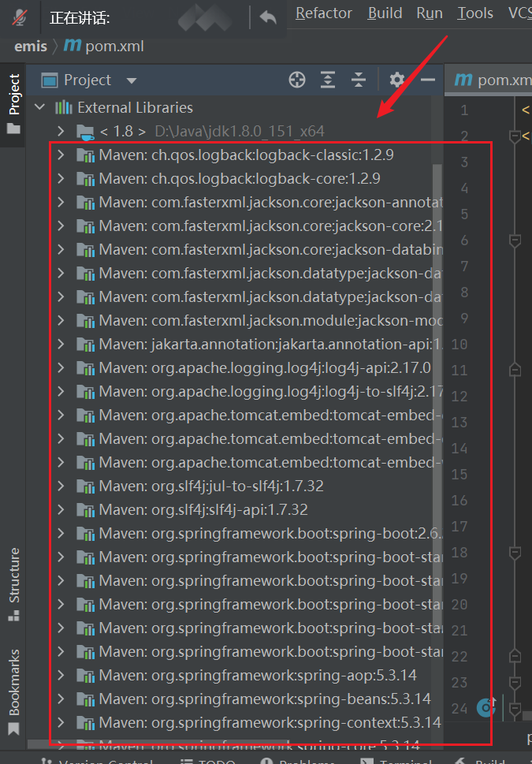Click library icon beside log4j-api:2.17.0
The image size is (532, 764).
pos(85,368)
